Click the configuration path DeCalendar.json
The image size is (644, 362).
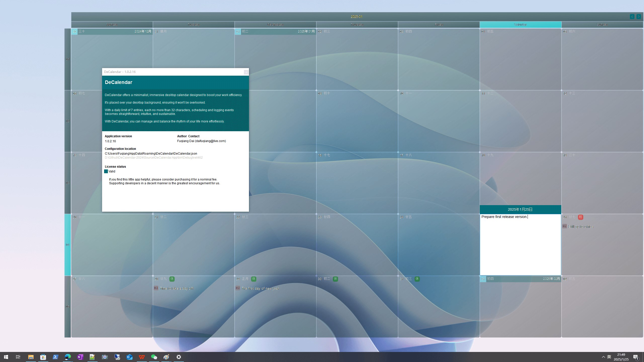(x=151, y=154)
